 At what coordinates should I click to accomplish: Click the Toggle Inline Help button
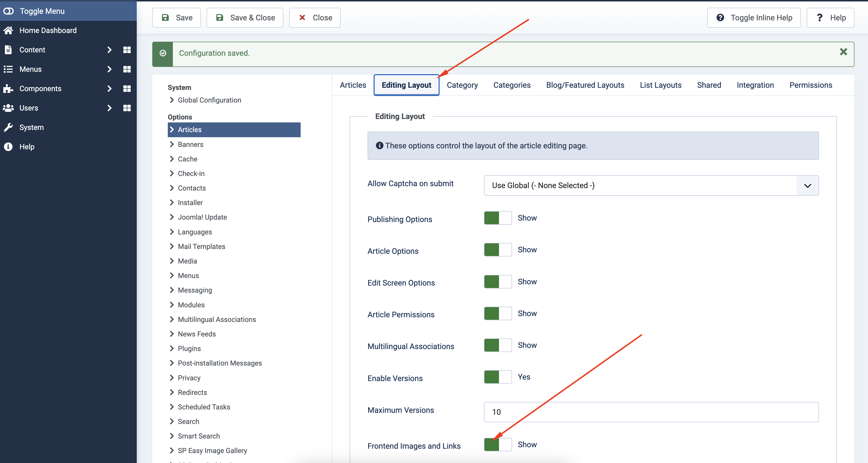pyautogui.click(x=754, y=17)
